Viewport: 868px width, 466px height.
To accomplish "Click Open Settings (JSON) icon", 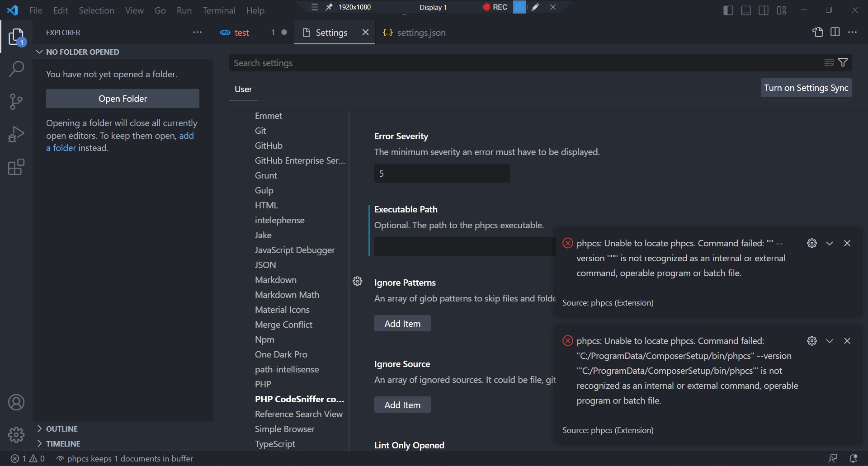I will [x=817, y=32].
